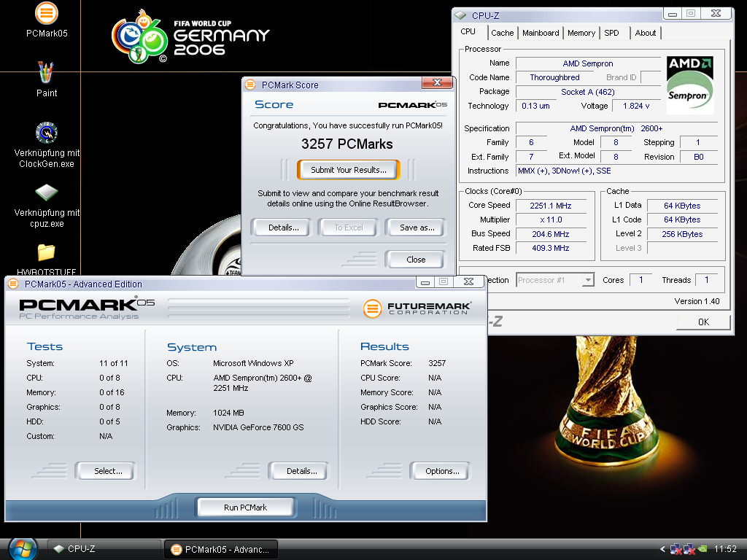The height and width of the screenshot is (560, 747).
Task: Click the L1 Data value 64 KBytes
Action: [x=682, y=206]
